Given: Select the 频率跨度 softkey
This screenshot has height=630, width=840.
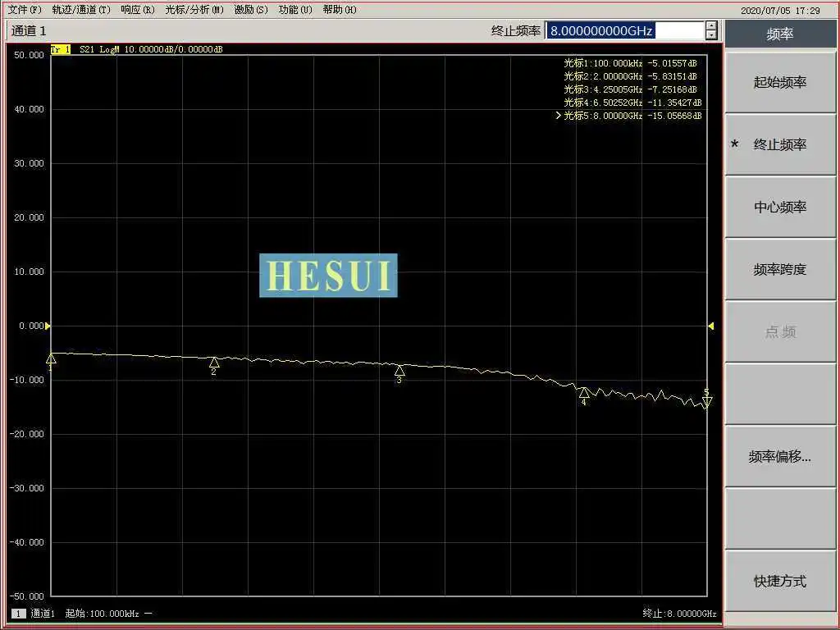Looking at the screenshot, I should (x=780, y=269).
